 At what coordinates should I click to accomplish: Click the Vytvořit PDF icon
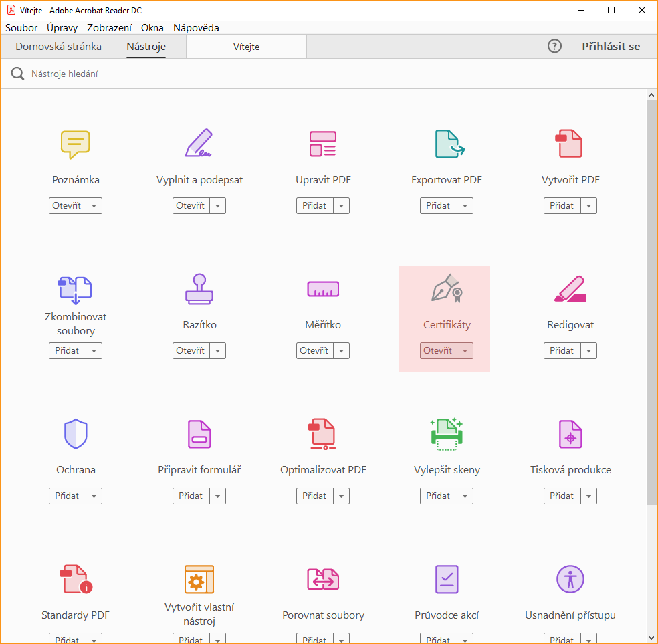(x=568, y=144)
